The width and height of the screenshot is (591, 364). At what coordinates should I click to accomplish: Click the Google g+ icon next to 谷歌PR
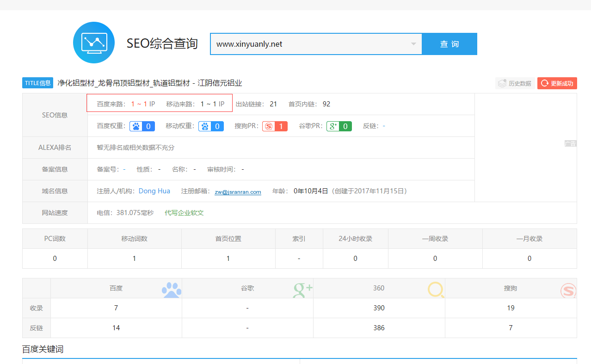point(332,125)
